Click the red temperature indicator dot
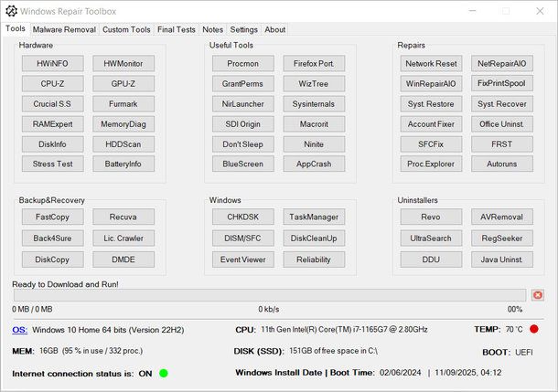Screen dimensions: 558x392 point(534,329)
